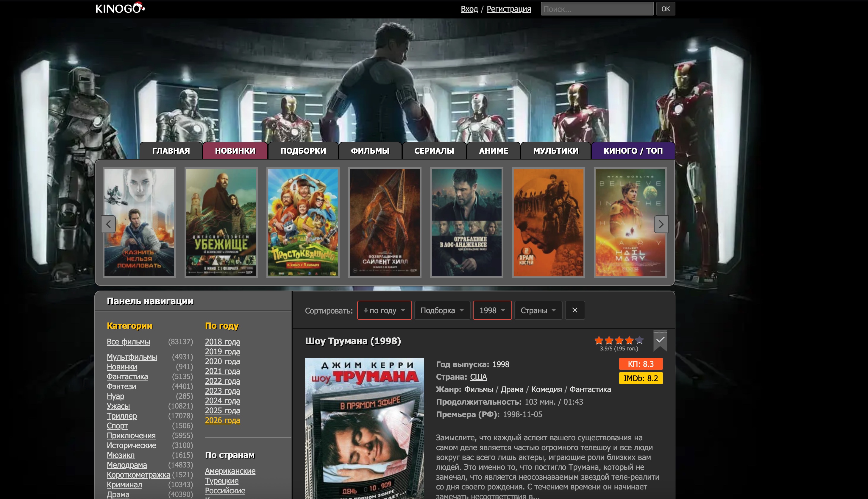Clear filters with the X button

574,310
